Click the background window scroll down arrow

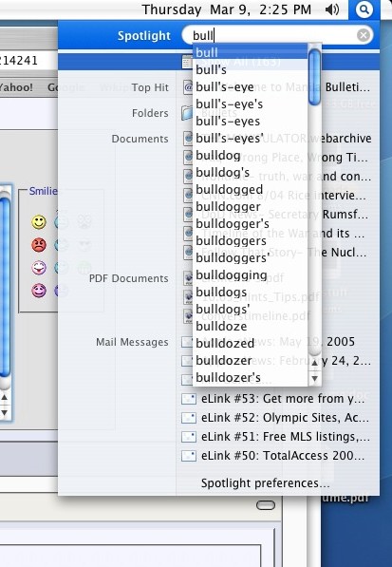[x=5, y=412]
